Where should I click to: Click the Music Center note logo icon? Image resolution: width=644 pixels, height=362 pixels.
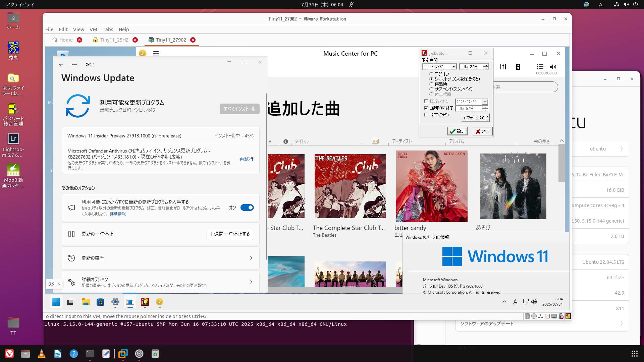tap(143, 53)
